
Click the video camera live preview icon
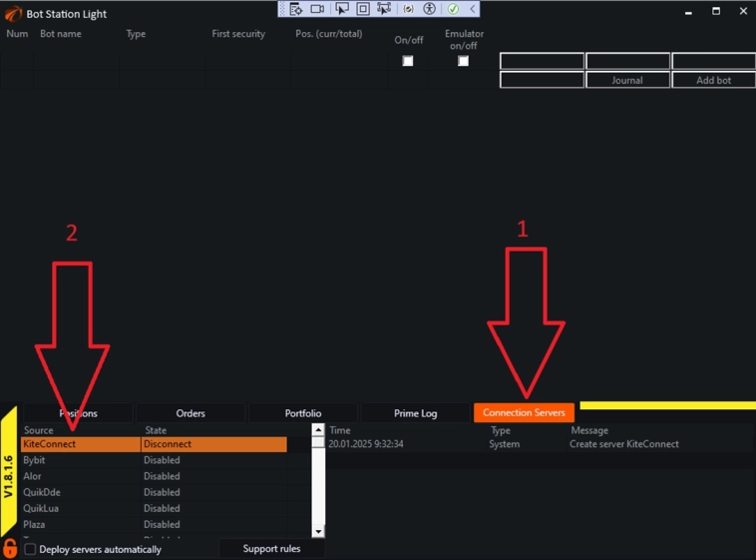click(x=317, y=9)
